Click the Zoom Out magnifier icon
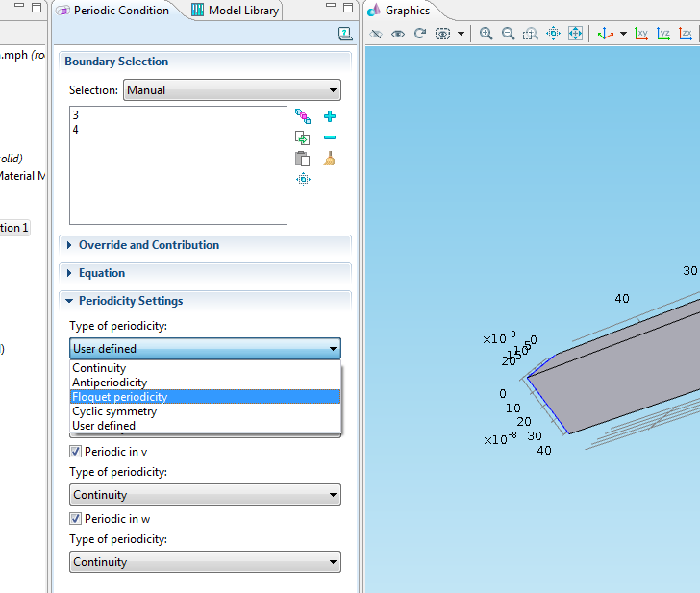 [508, 34]
